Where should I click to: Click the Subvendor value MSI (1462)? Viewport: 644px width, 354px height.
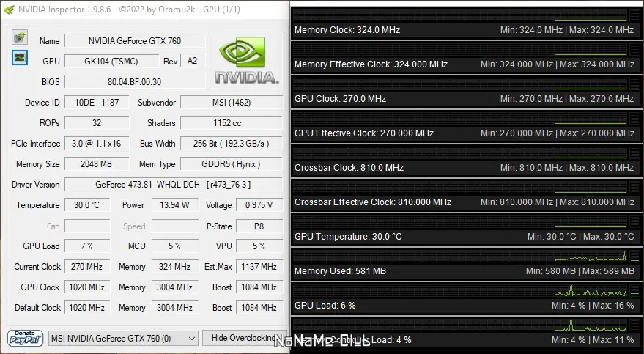tap(232, 103)
